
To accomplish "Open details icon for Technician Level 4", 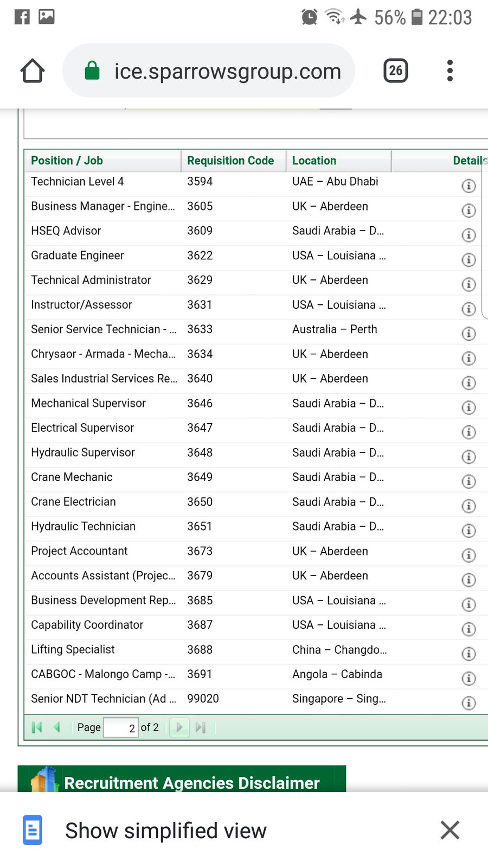I will tap(468, 186).
